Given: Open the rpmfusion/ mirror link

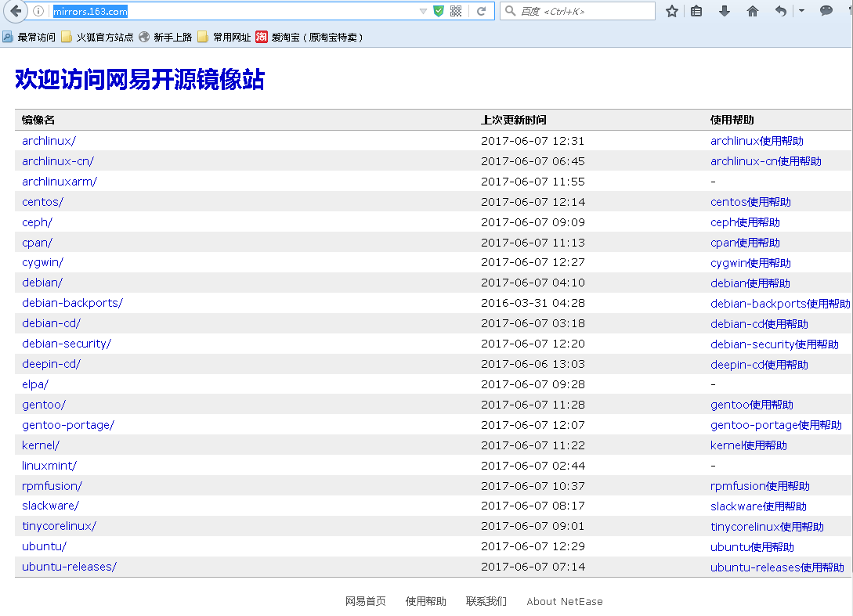Looking at the screenshot, I should (52, 486).
